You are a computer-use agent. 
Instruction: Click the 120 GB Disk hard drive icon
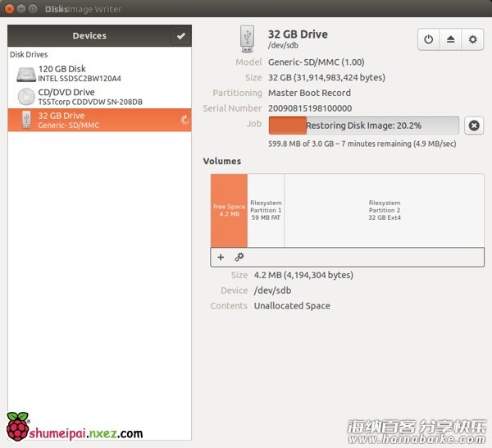pos(25,74)
